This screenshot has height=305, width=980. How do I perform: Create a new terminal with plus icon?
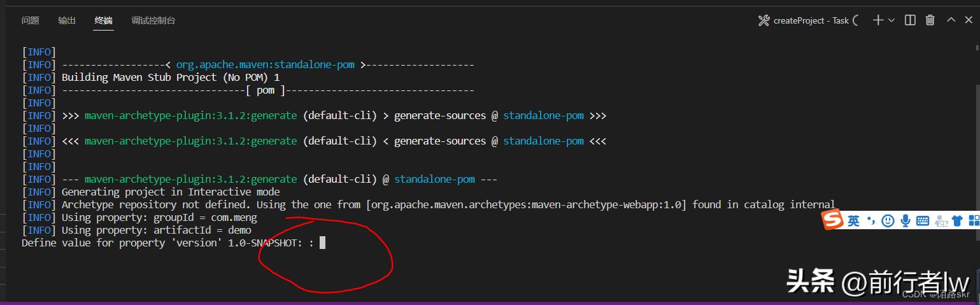coord(878,20)
